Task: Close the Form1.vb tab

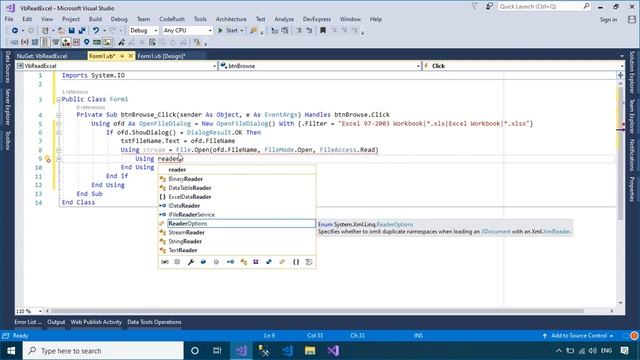Action: (x=131, y=56)
